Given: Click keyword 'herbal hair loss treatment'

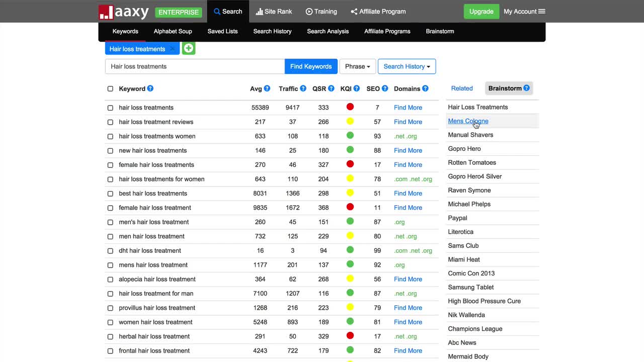Looking at the screenshot, I should point(154,336).
